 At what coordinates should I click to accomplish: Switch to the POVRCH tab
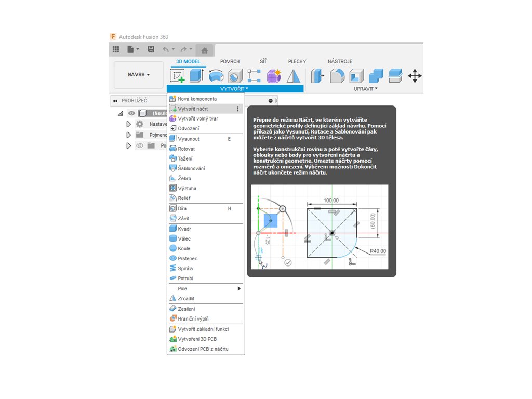coord(230,61)
